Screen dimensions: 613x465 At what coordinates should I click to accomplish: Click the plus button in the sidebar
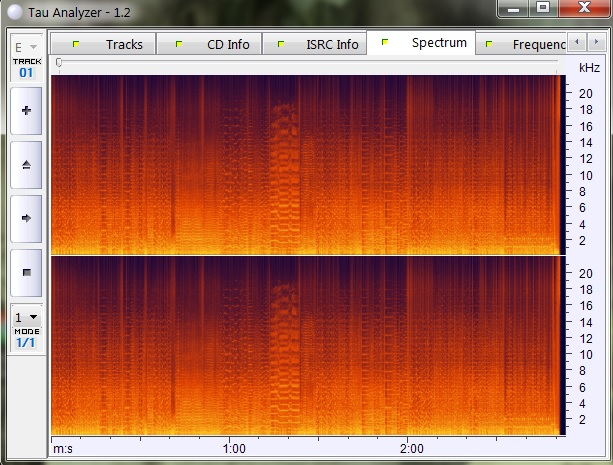point(25,111)
